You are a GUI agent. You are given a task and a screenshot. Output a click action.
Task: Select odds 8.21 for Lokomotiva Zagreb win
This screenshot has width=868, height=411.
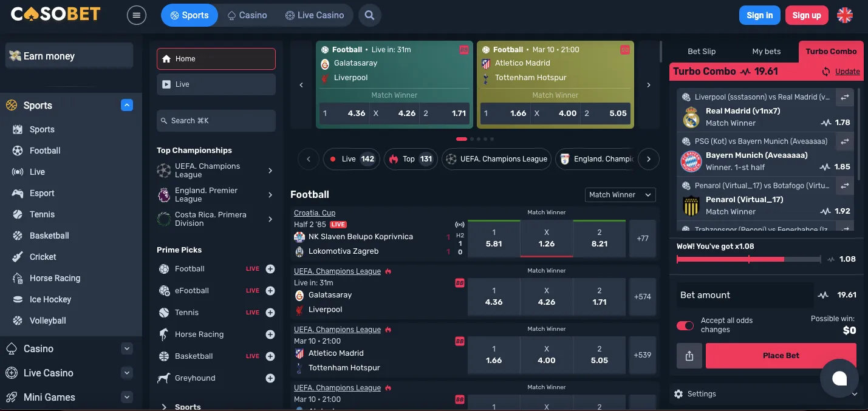[x=600, y=239]
